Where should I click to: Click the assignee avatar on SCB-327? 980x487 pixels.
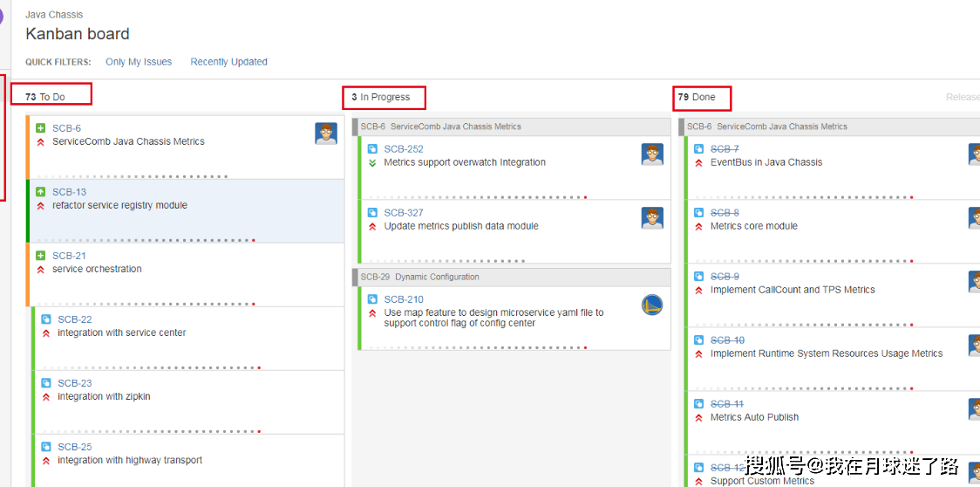pos(652,218)
